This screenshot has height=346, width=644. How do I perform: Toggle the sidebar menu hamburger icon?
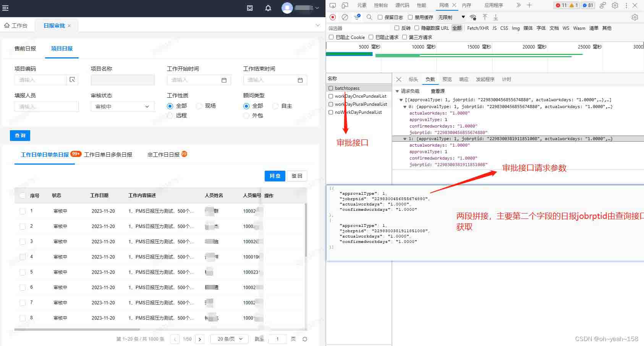click(x=5, y=8)
